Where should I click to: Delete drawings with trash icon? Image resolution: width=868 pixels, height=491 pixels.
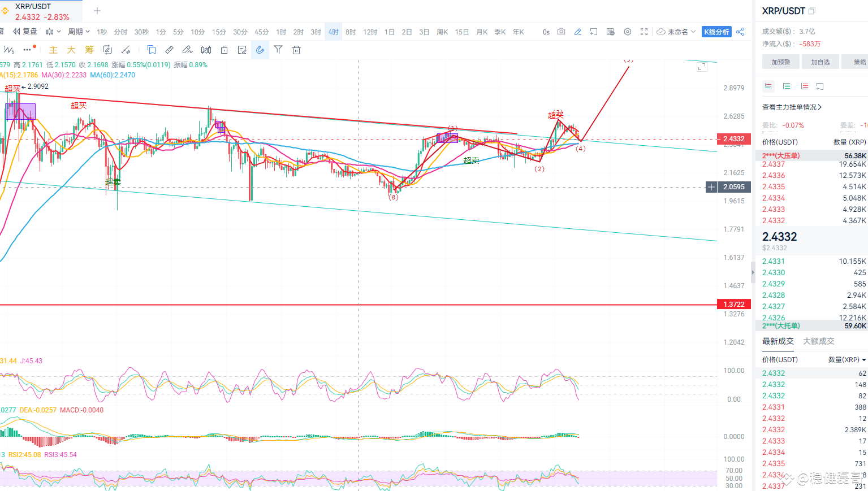coord(296,50)
